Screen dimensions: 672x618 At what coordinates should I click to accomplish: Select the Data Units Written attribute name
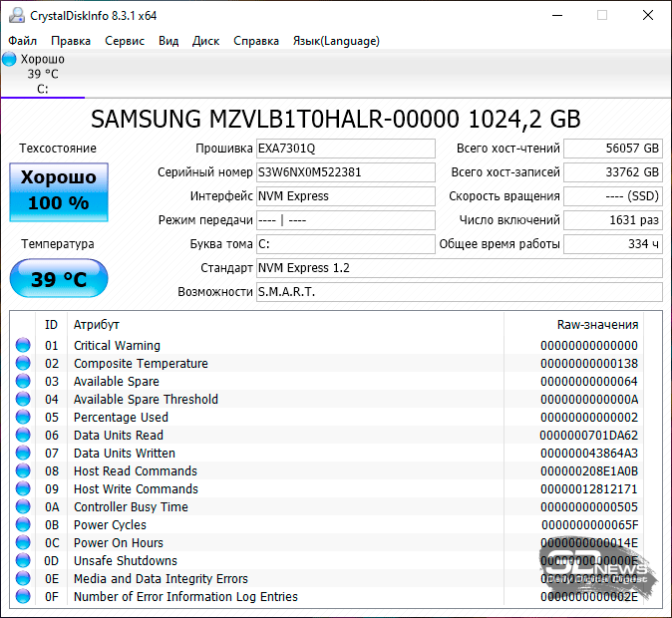pos(125,454)
